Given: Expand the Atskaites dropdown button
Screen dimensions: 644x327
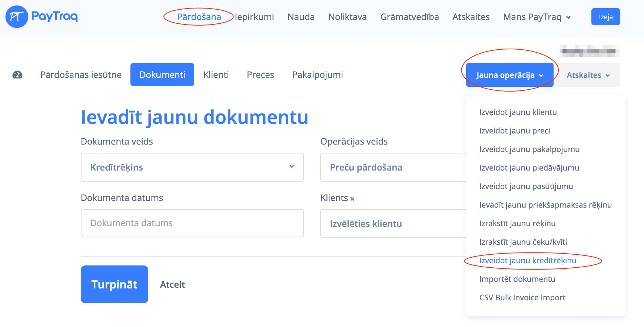Looking at the screenshot, I should pyautogui.click(x=588, y=75).
